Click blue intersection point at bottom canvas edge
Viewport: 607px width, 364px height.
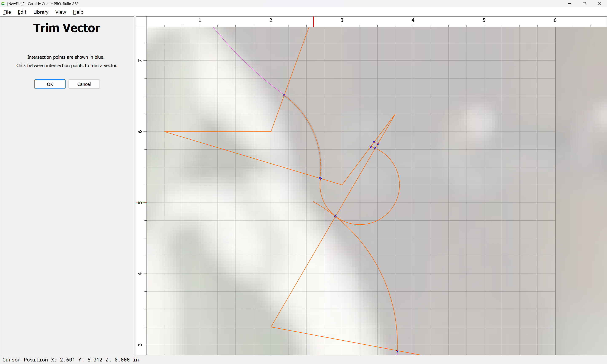click(x=397, y=351)
